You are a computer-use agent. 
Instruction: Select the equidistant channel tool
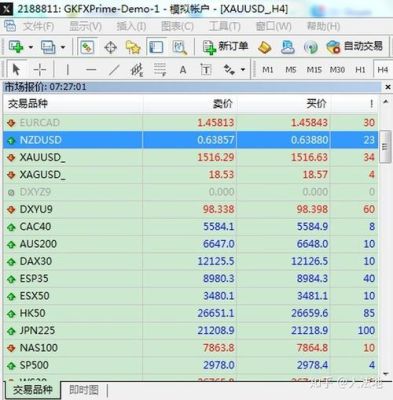(x=137, y=70)
